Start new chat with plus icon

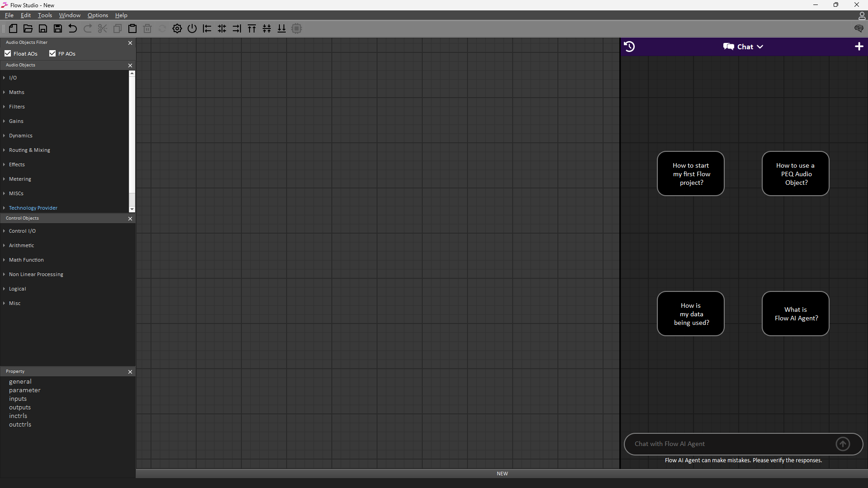[859, 47]
